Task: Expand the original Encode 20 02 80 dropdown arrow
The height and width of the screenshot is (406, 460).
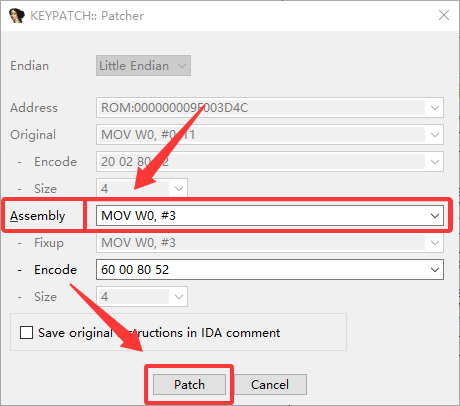Action: [x=435, y=162]
